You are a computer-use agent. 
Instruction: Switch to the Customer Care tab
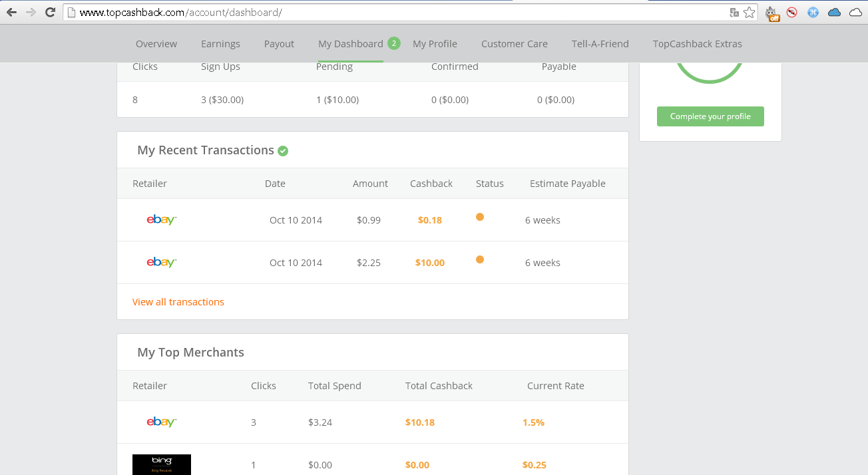[515, 44]
